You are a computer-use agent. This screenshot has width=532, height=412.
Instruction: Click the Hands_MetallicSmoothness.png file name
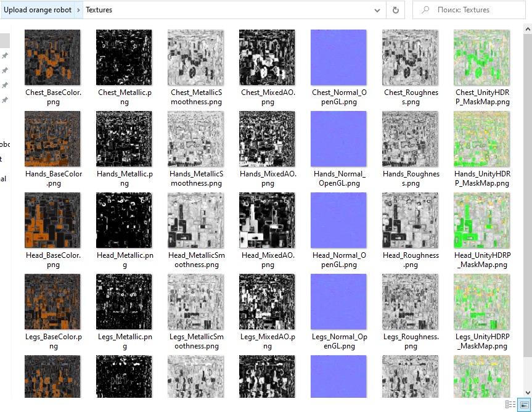pos(197,178)
